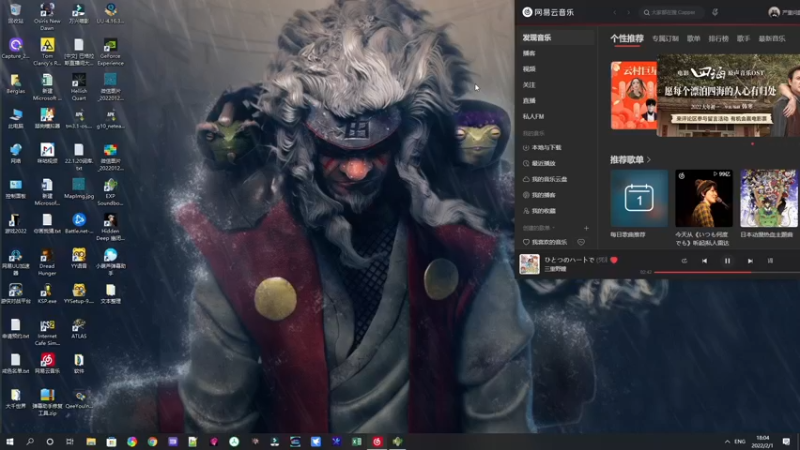Show hidden system tray icons
The width and height of the screenshot is (800, 450).
(x=727, y=441)
